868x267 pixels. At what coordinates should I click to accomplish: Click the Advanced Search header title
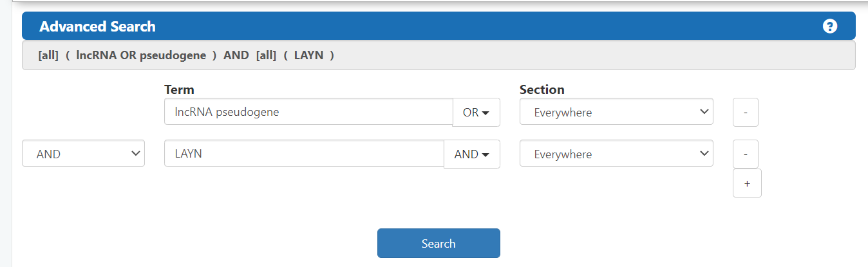pyautogui.click(x=97, y=26)
